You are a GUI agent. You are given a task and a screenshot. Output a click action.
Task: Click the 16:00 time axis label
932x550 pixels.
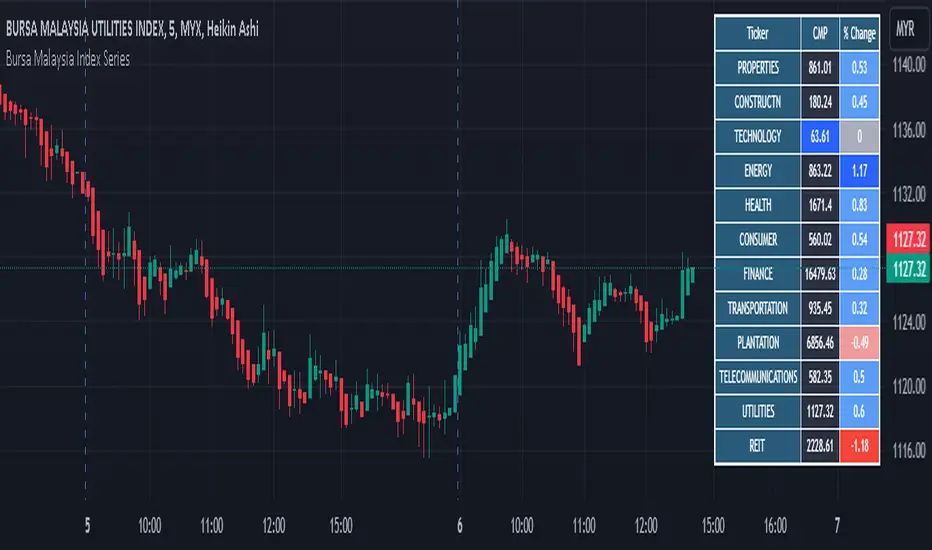pos(775,526)
